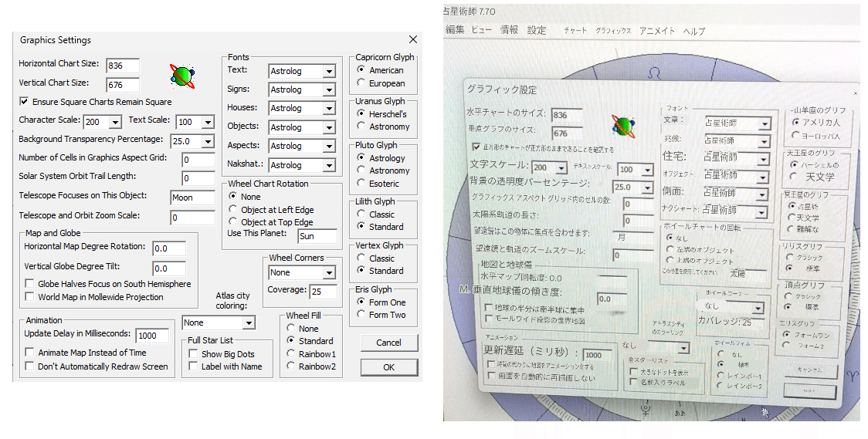This screenshot has height=439, width=868.
Task: Open the アニメイト menu in 占星術師 window
Action: (657, 31)
